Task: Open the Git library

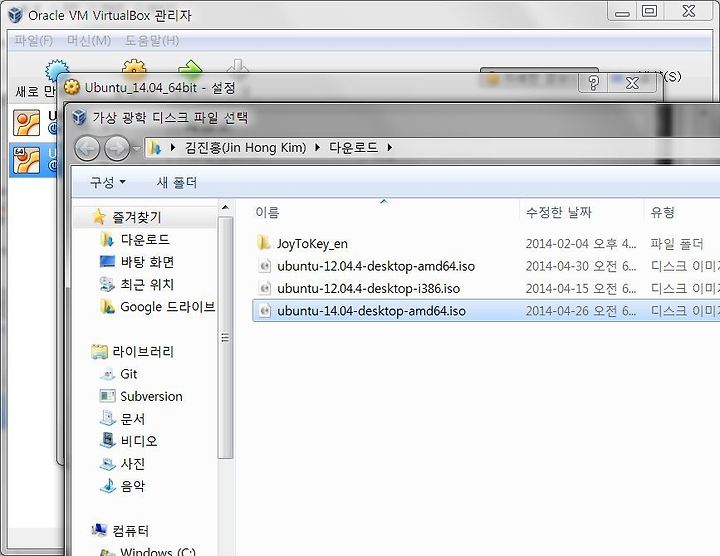Action: coord(129,374)
